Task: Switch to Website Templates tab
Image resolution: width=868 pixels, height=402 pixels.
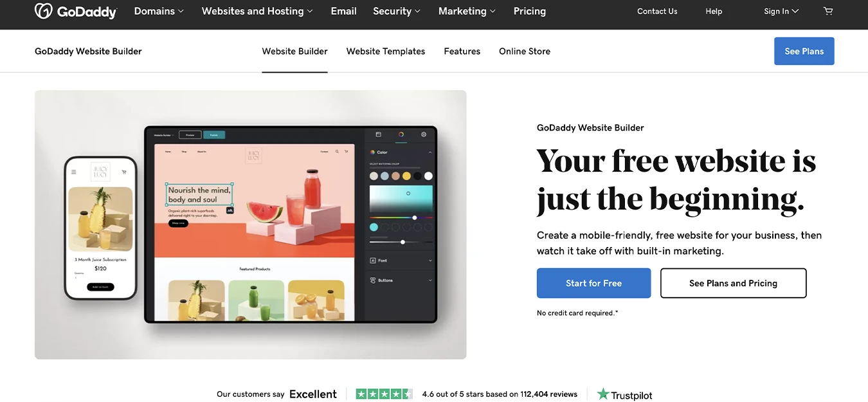Action: pos(386,51)
